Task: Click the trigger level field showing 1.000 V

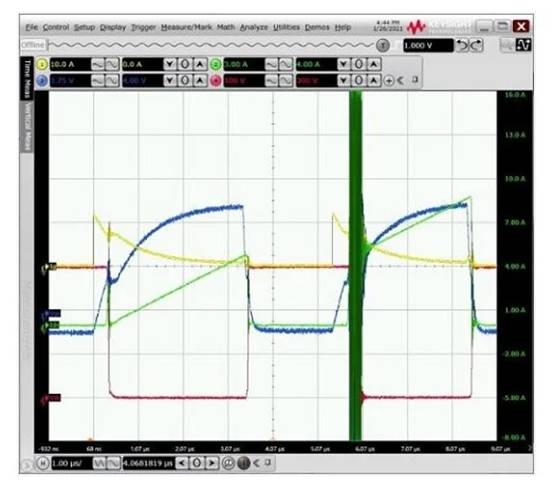Action: (428, 45)
